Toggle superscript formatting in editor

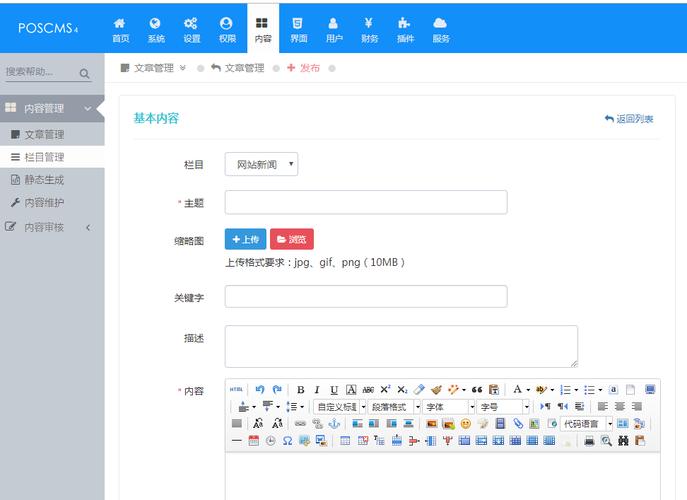385,390
